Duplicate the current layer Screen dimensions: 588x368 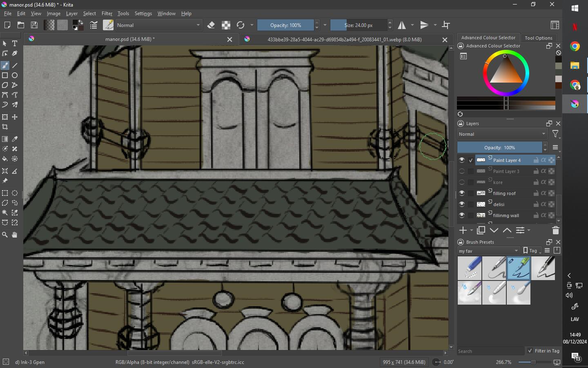pyautogui.click(x=481, y=231)
